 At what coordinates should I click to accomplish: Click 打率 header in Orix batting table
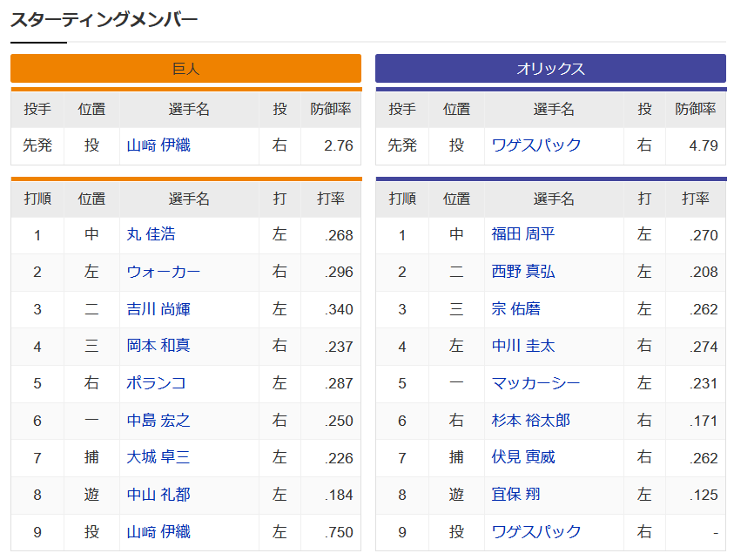(695, 199)
